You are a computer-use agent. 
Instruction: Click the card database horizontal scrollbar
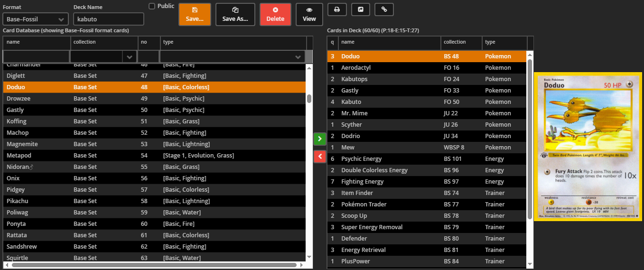[154, 265]
